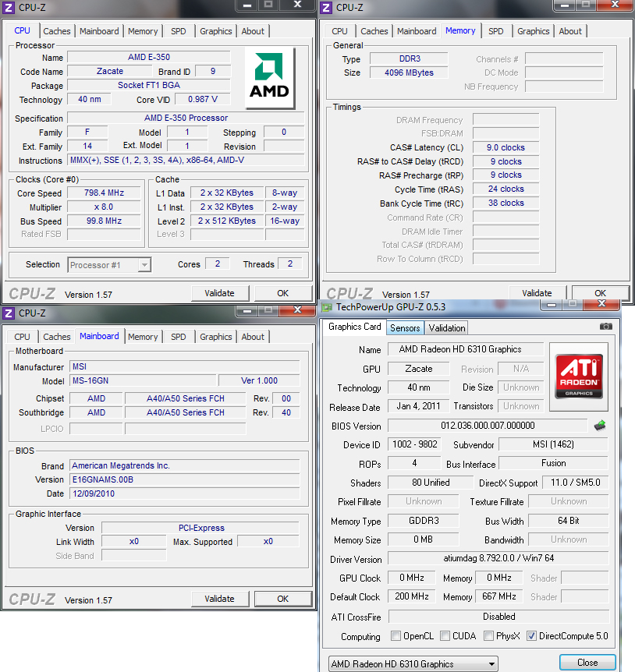
Task: Enable the CUDA checkbox
Action: coord(445,635)
